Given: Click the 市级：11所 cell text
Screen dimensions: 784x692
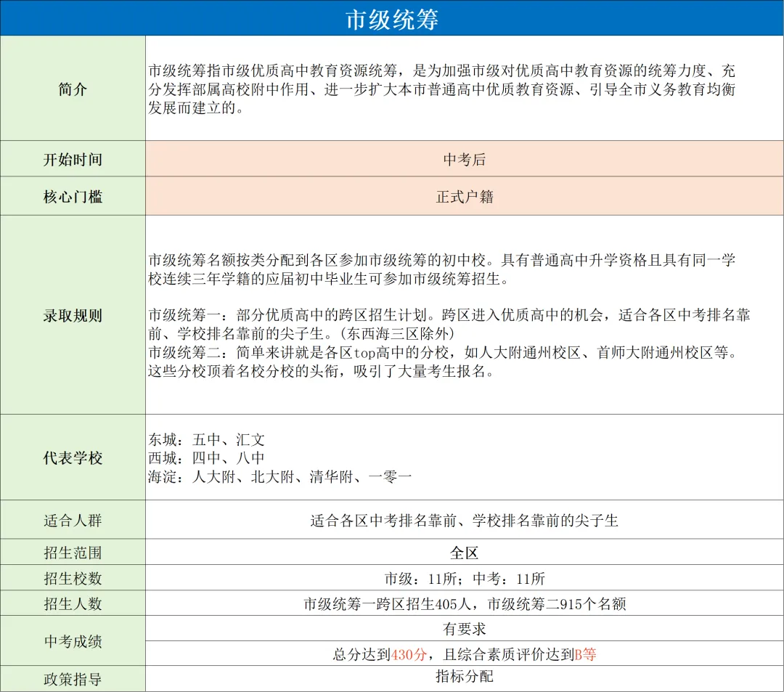Looking at the screenshot, I should tap(421, 578).
